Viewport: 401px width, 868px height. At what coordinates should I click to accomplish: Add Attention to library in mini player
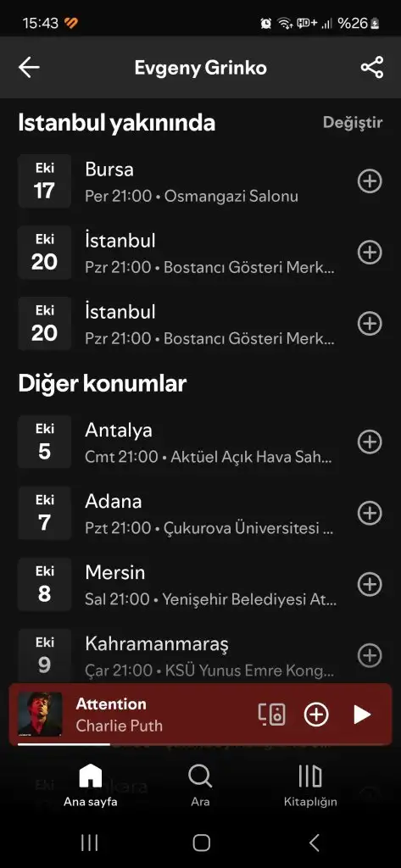[316, 714]
